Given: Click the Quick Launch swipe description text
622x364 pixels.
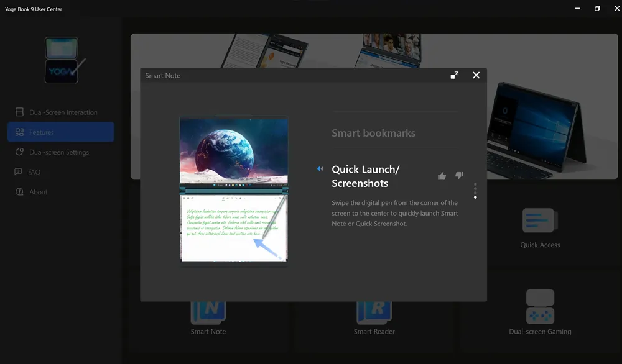Looking at the screenshot, I should click(395, 213).
